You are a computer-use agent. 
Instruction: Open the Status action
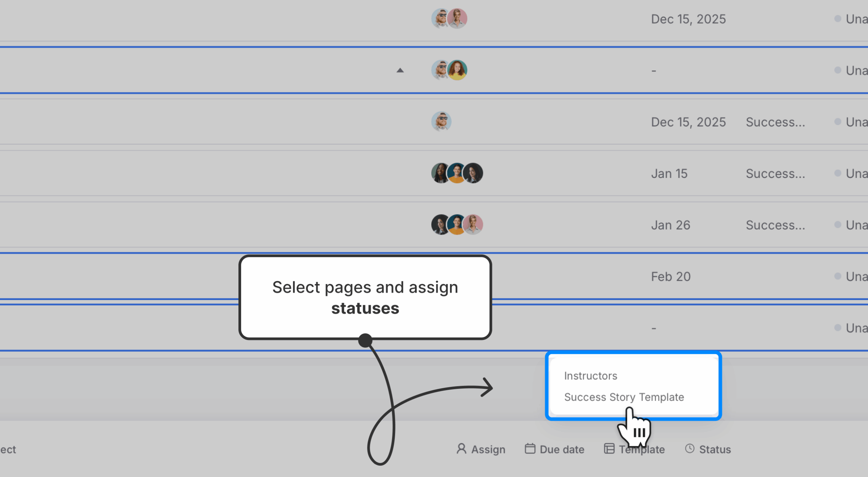click(x=708, y=449)
